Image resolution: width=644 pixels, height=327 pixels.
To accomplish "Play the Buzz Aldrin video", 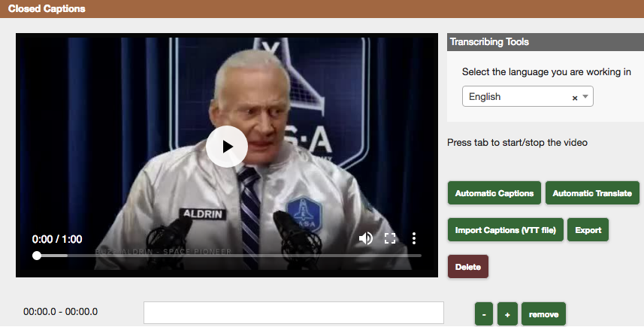I will [x=227, y=147].
